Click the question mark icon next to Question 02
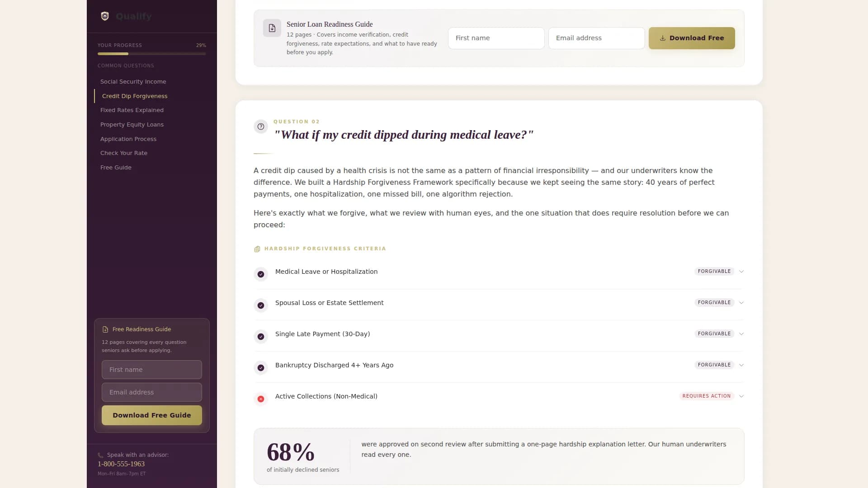Viewport: 868px width, 488px height. pyautogui.click(x=260, y=127)
